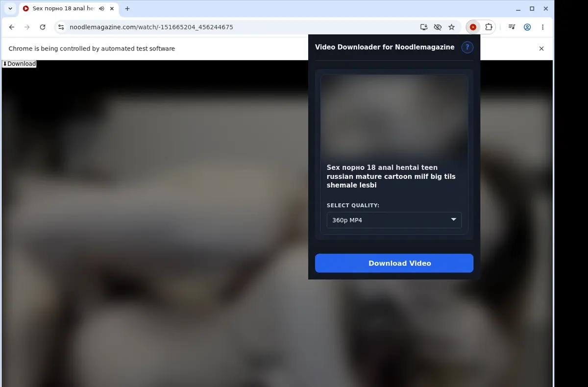Image resolution: width=588 pixels, height=387 pixels.
Task: Bookmark this page with the star icon
Action: [x=451, y=27]
